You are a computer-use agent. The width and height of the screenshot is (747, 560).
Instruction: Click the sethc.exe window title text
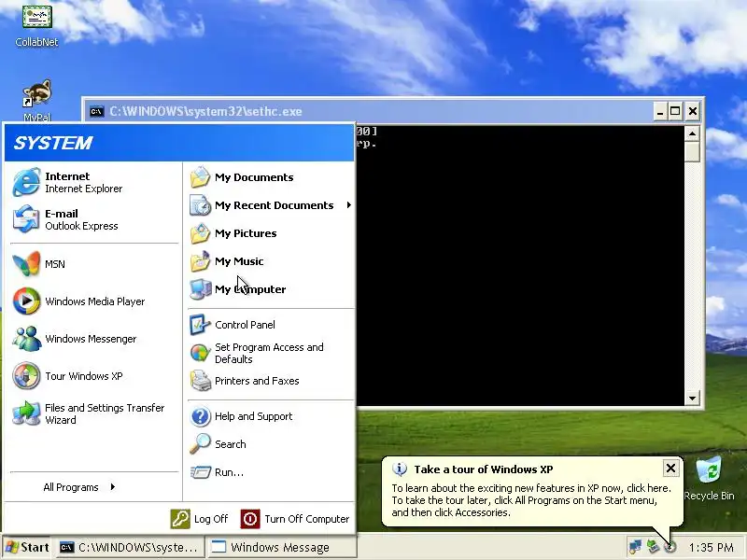[205, 111]
